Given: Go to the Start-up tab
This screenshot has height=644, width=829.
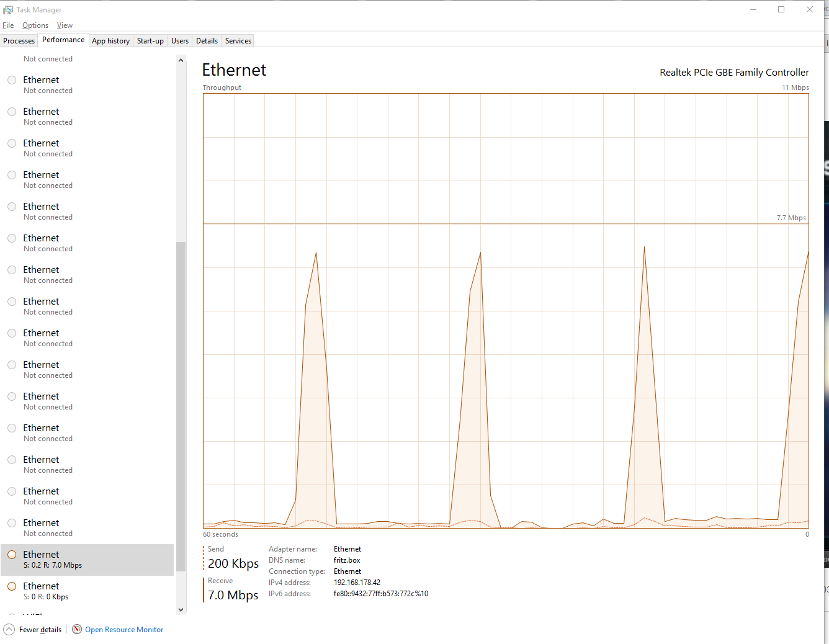Looking at the screenshot, I should click(150, 41).
